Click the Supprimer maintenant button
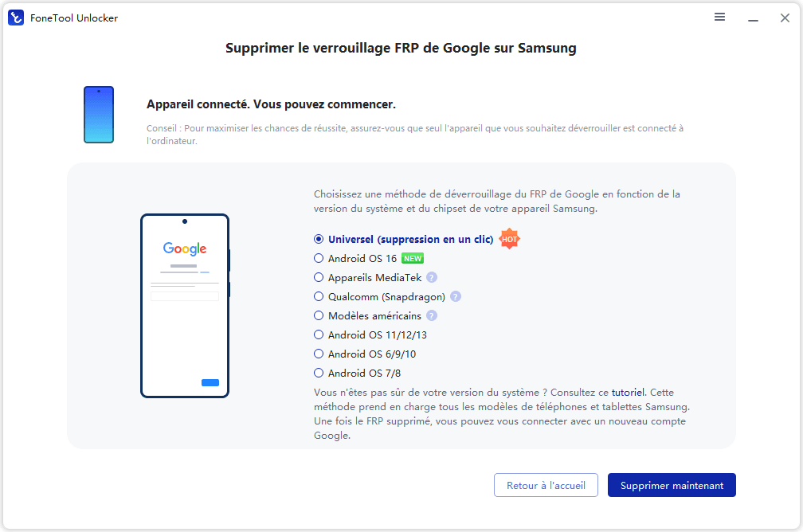Image resolution: width=803 pixels, height=532 pixels. pos(672,485)
